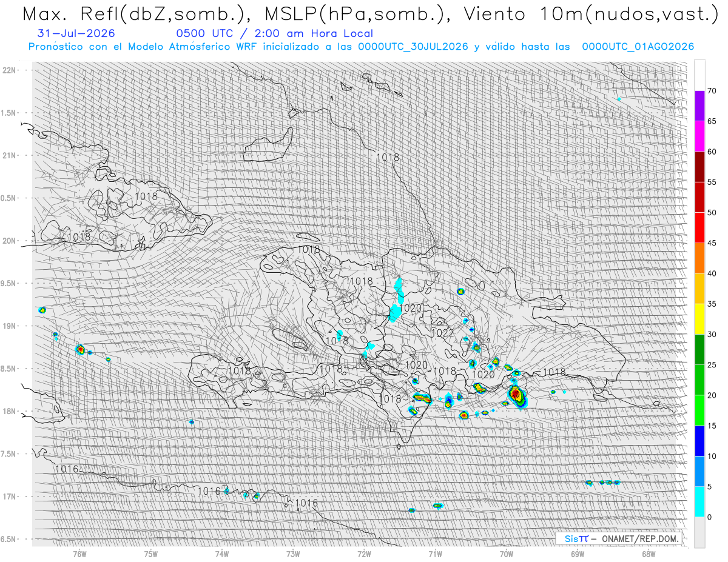The width and height of the screenshot is (728, 562).
Task: Click the longitude axis label "73W"
Action: pyautogui.click(x=293, y=553)
